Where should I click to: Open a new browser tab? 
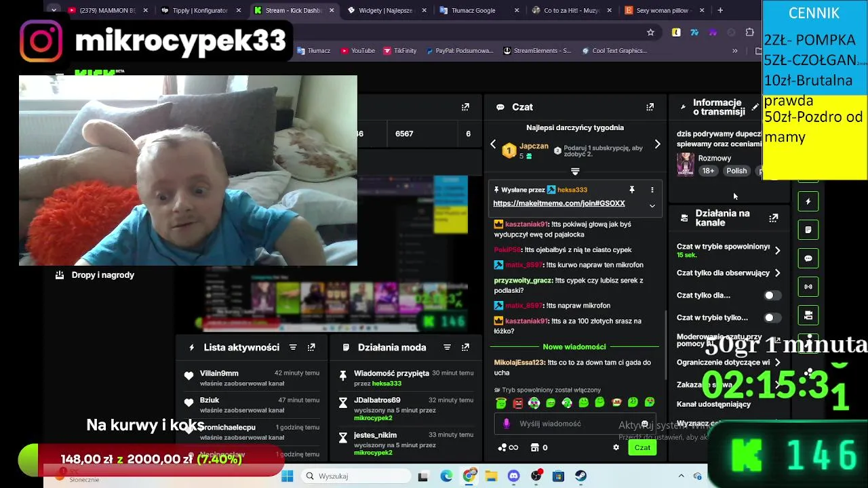pyautogui.click(x=720, y=10)
